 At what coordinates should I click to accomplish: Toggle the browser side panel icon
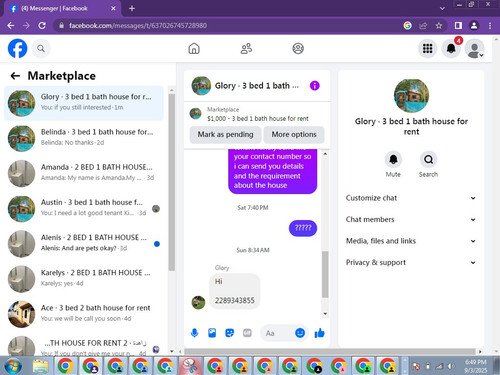pyautogui.click(x=458, y=26)
